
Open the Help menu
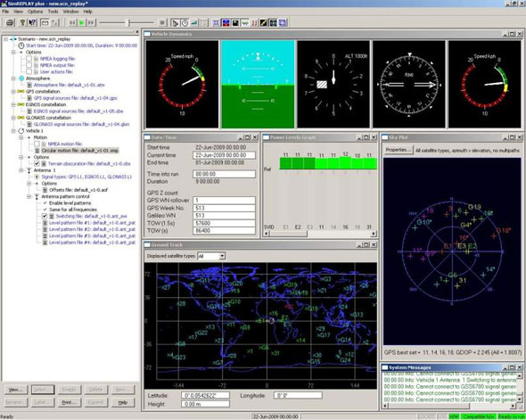[x=88, y=12]
